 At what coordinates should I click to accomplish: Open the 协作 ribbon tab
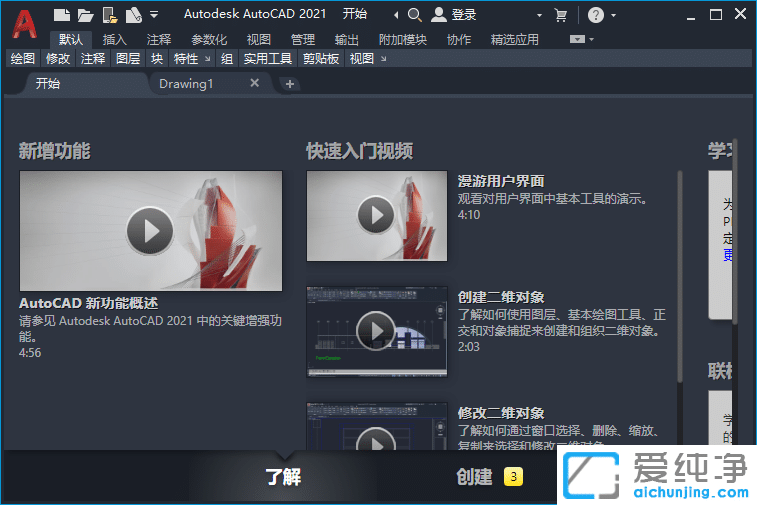pos(459,40)
